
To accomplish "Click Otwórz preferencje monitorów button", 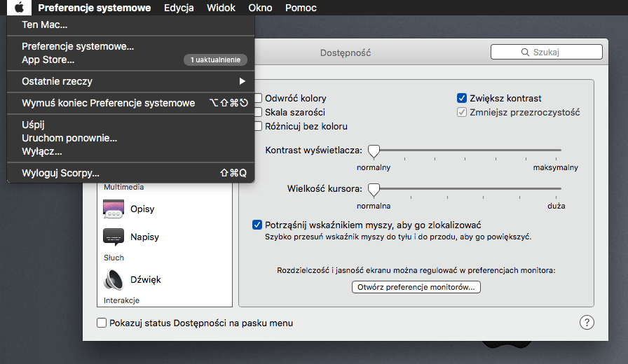I will click(416, 287).
